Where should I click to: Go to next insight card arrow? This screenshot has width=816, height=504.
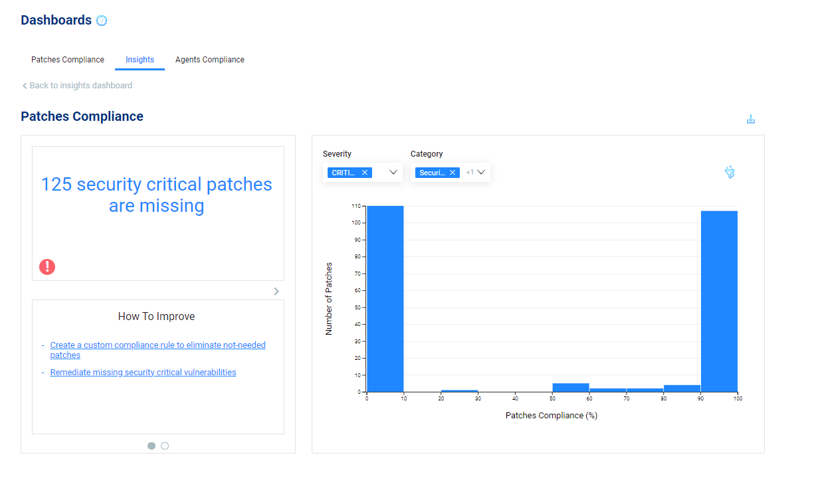[276, 291]
